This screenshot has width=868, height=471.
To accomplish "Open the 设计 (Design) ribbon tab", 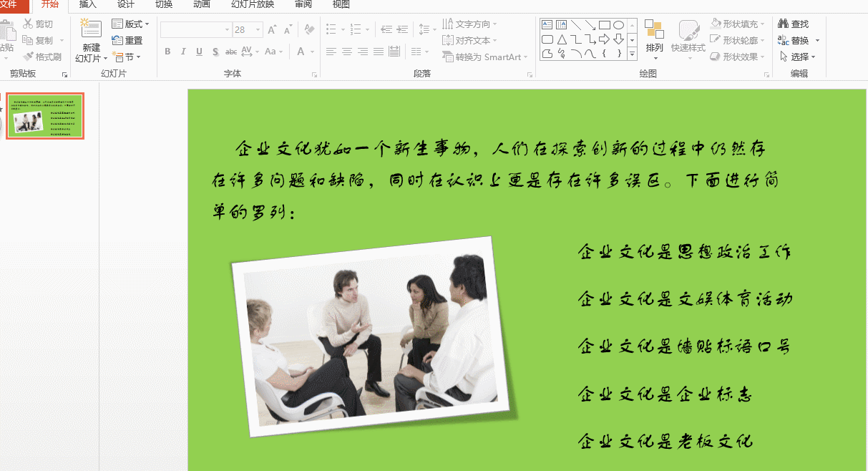I will coord(126,5).
